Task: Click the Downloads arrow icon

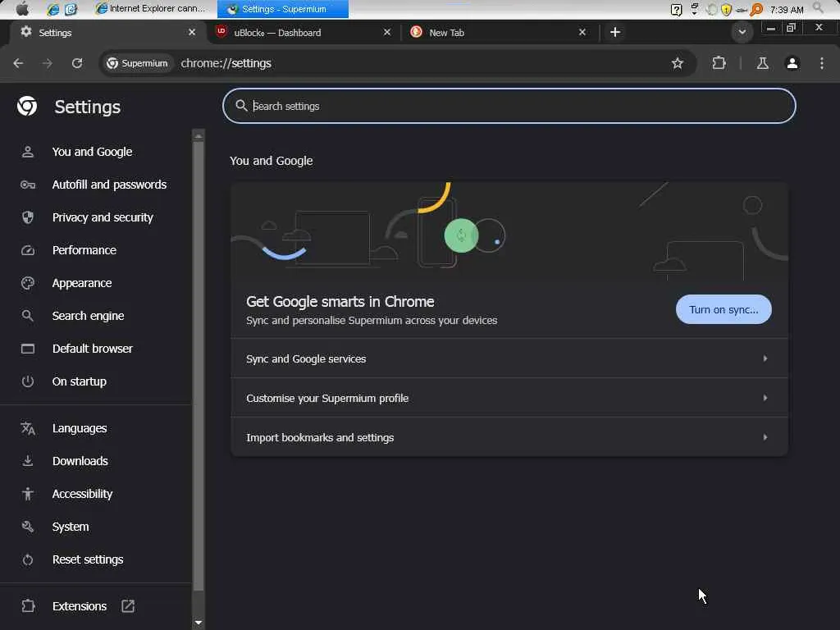Action: pyautogui.click(x=28, y=461)
